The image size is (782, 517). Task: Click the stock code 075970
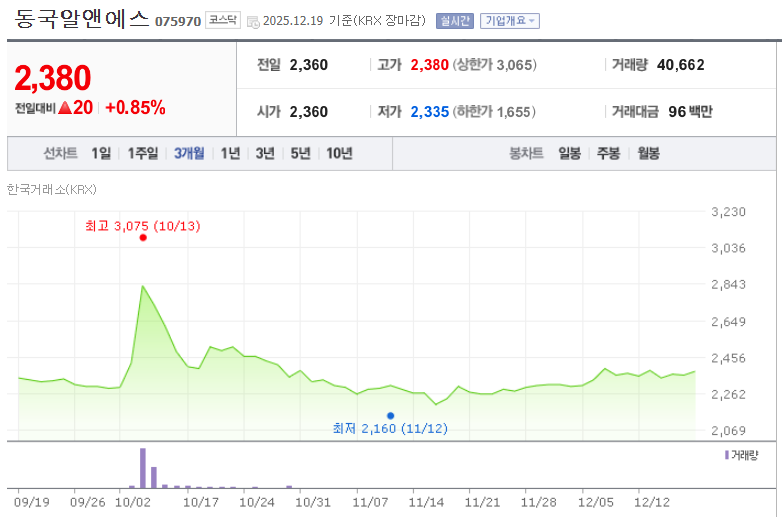[178, 21]
